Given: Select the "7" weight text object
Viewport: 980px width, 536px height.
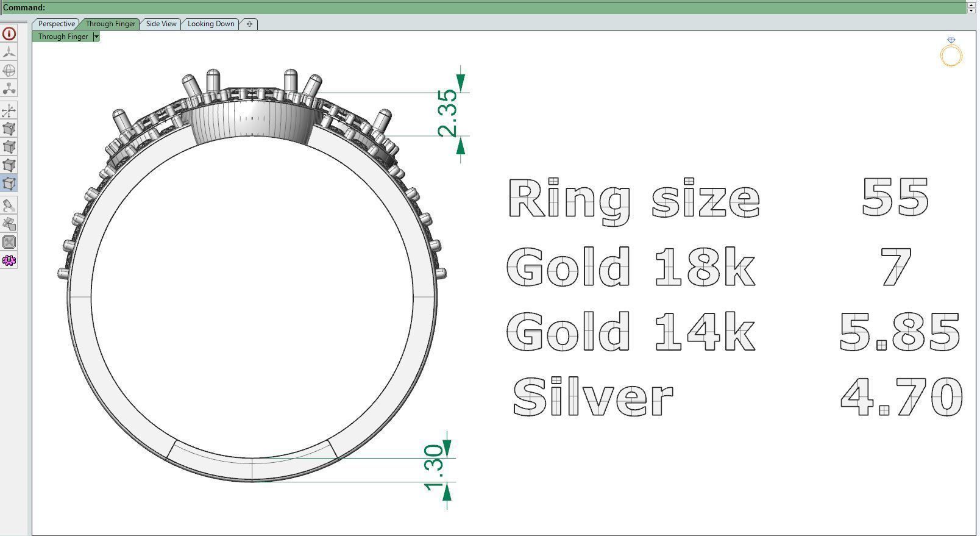Looking at the screenshot, I should 896,267.
